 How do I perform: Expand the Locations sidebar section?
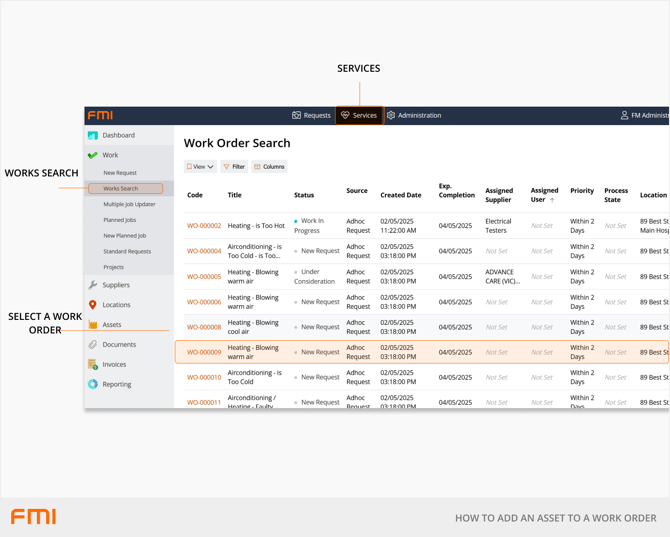pos(129,305)
